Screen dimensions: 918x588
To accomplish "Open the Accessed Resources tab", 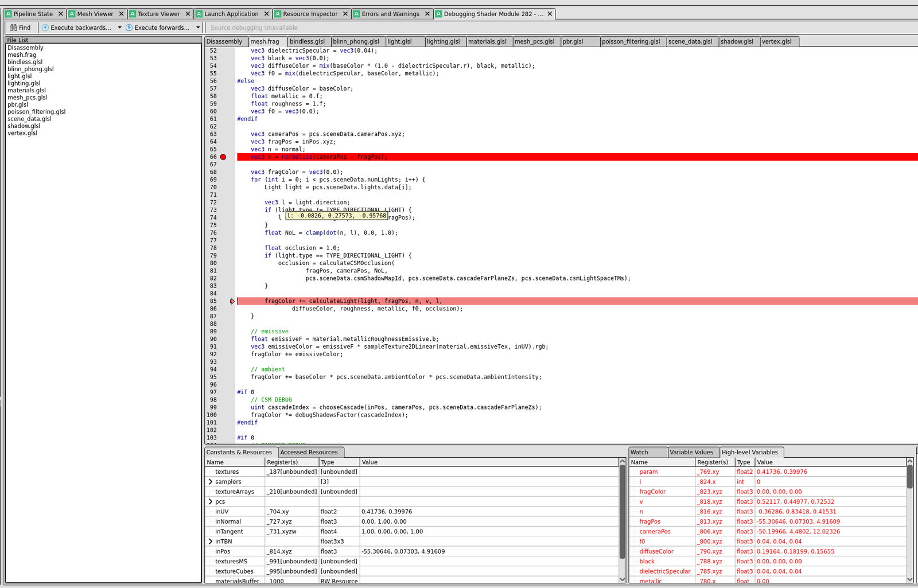I will coord(309,452).
